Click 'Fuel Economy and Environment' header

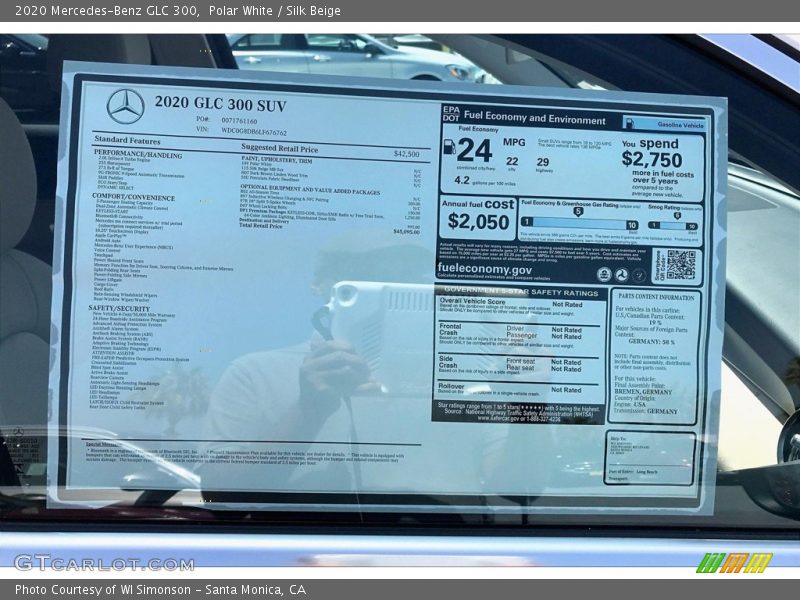(534, 118)
